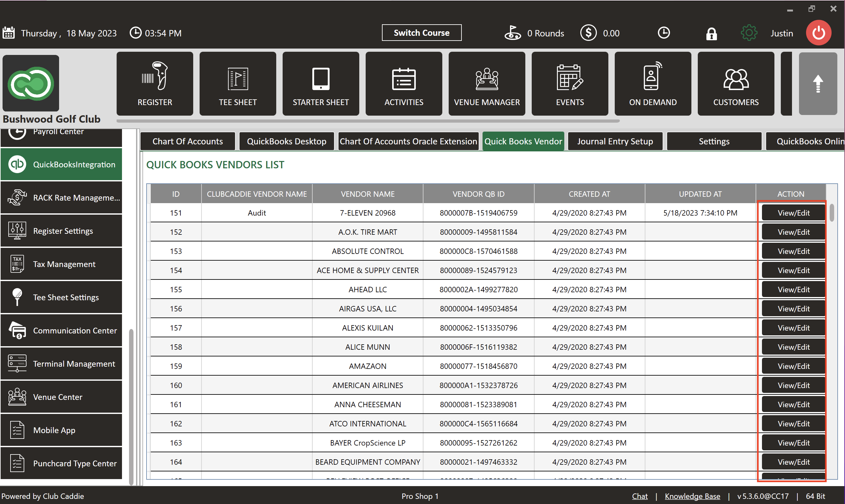
Task: Click the ID column header
Action: 176,194
